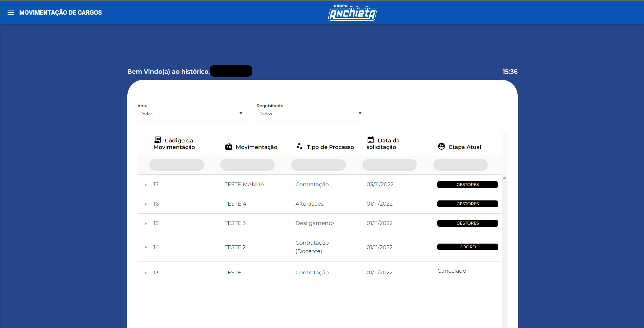This screenshot has height=328, width=644.
Task: Expand row 13 TESTE details
Action: 146,273
